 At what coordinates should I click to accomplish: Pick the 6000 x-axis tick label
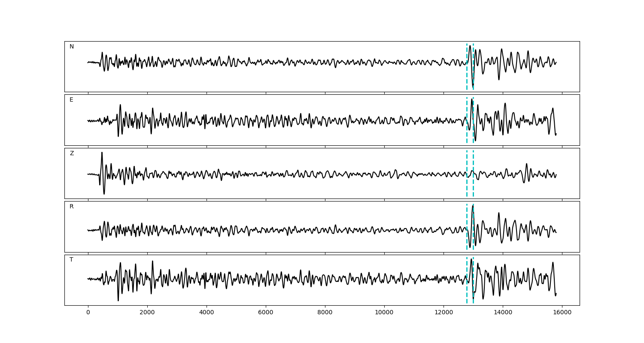coord(266,313)
